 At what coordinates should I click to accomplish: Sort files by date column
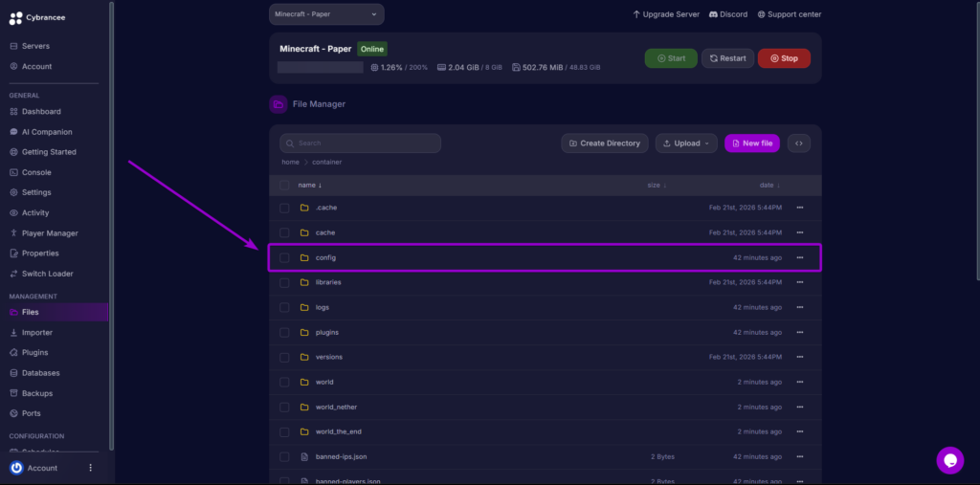[770, 185]
